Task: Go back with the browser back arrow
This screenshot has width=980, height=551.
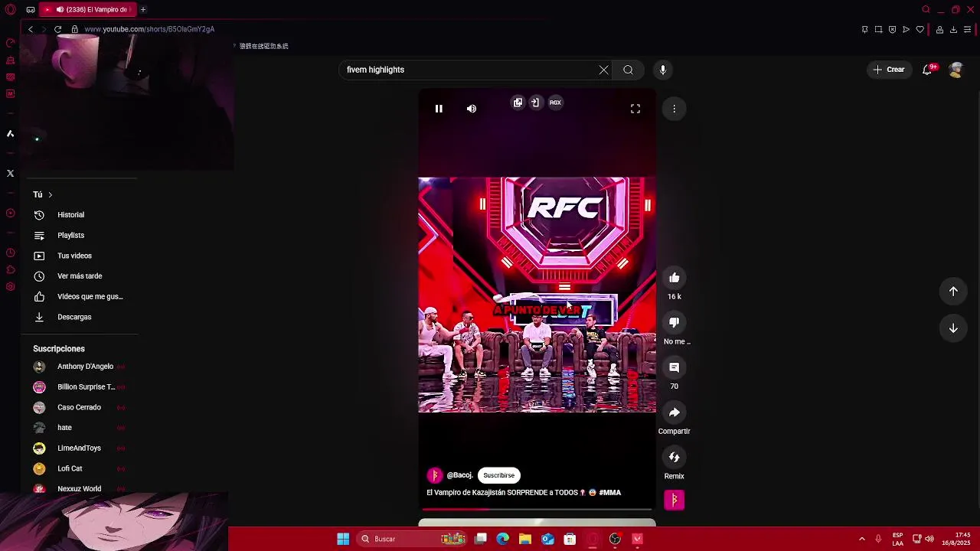Action: coord(31,29)
